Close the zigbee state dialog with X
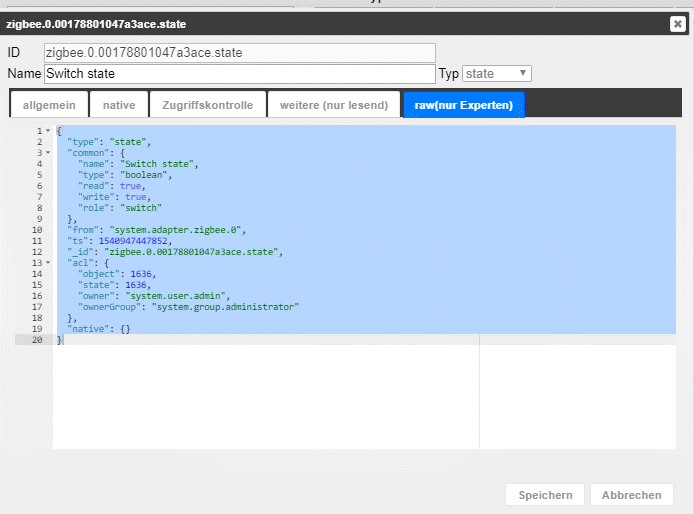 (677, 24)
